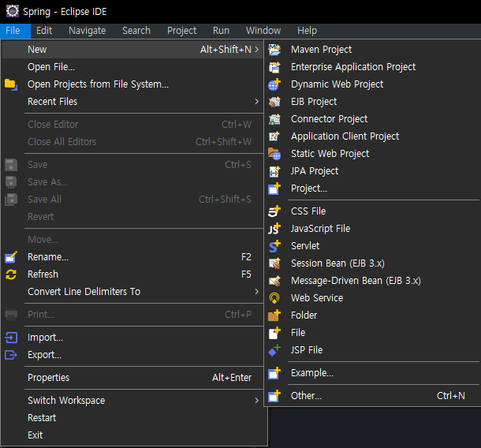The height and width of the screenshot is (448, 481).
Task: Open the Run menu
Action: click(x=221, y=31)
